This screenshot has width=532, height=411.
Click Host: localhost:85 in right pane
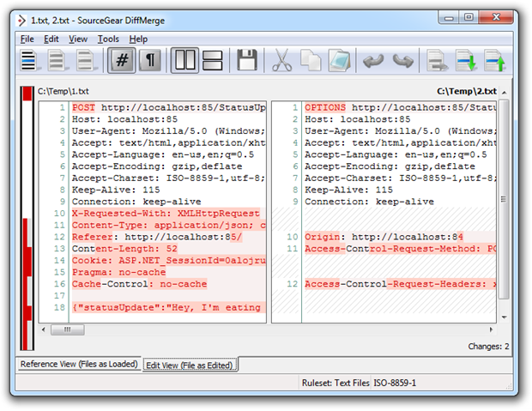pos(357,119)
